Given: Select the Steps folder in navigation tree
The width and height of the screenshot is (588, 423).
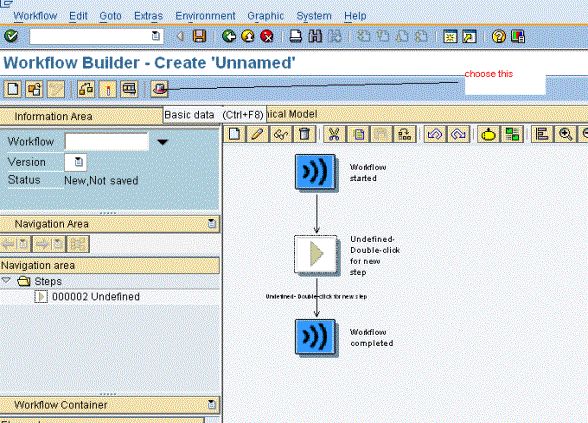Looking at the screenshot, I should click(x=48, y=281).
